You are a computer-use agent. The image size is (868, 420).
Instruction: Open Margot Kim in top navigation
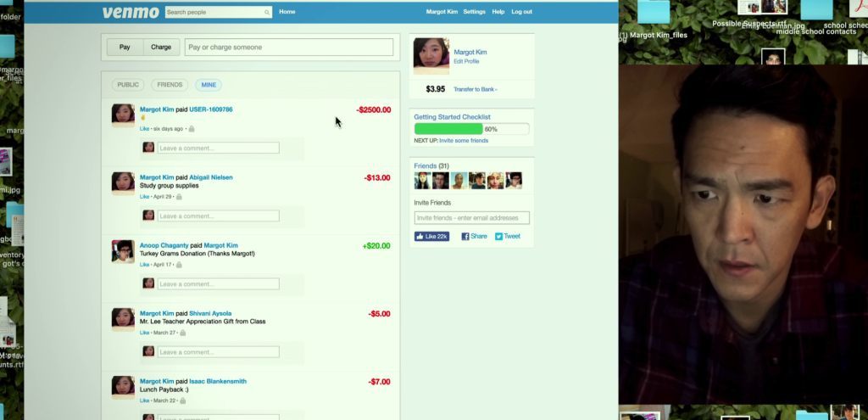click(442, 12)
